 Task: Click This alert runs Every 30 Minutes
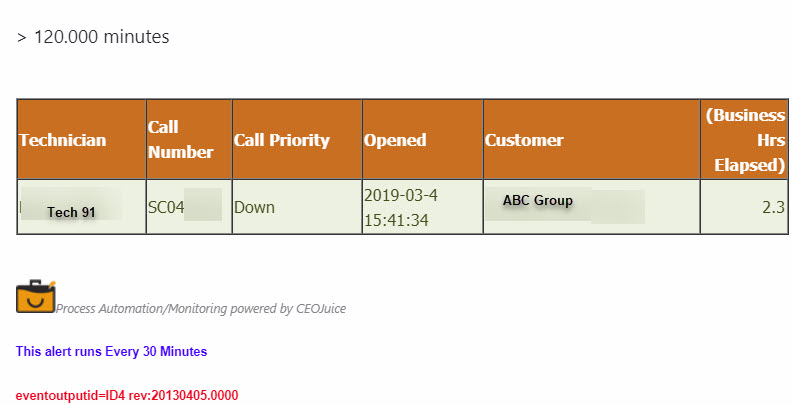click(x=111, y=351)
